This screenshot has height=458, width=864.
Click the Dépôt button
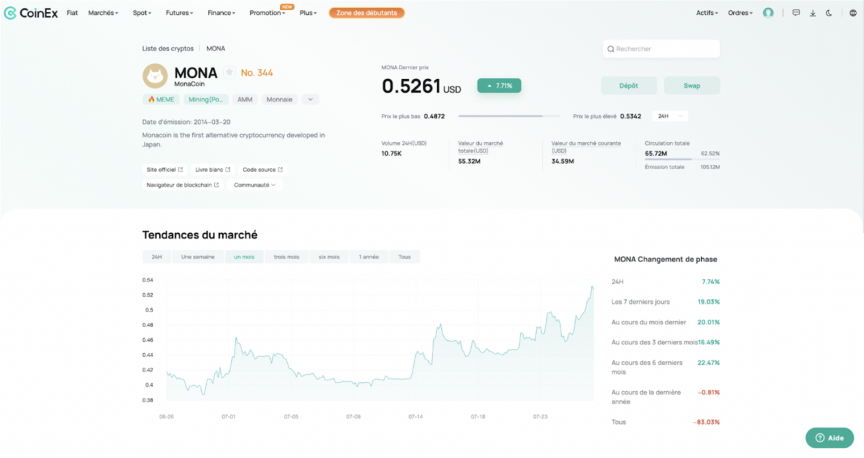629,85
